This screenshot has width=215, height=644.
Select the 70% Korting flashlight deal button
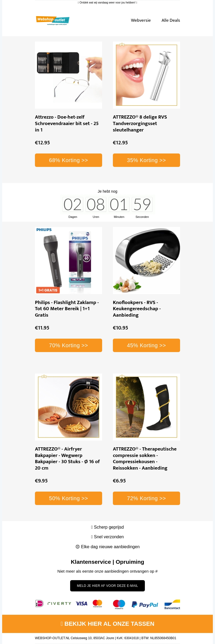(69, 345)
